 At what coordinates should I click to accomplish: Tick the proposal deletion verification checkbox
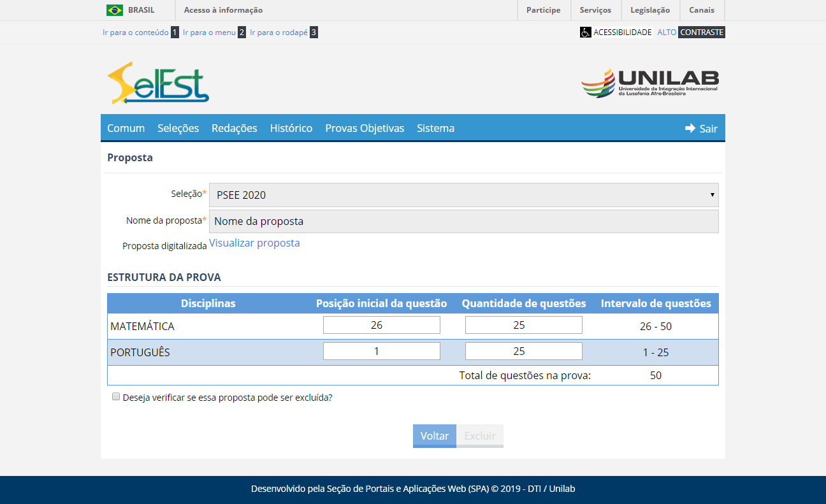click(116, 396)
